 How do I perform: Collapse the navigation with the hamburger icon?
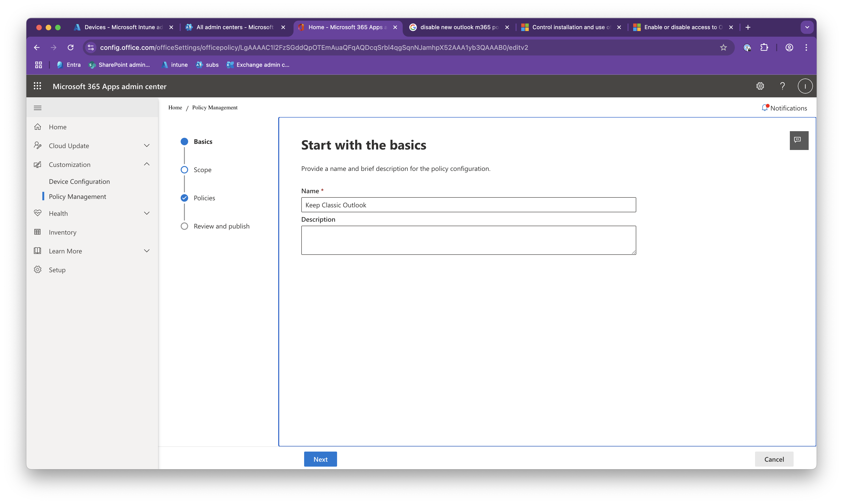tap(38, 108)
